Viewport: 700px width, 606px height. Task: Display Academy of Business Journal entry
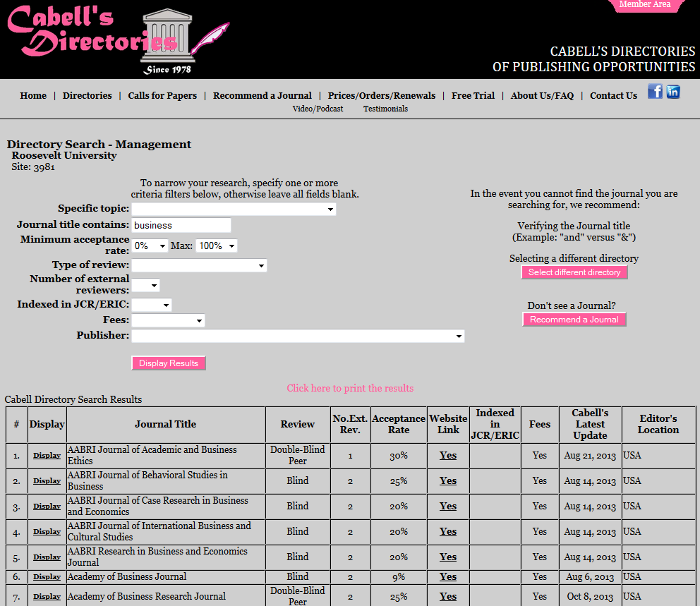[x=47, y=577]
